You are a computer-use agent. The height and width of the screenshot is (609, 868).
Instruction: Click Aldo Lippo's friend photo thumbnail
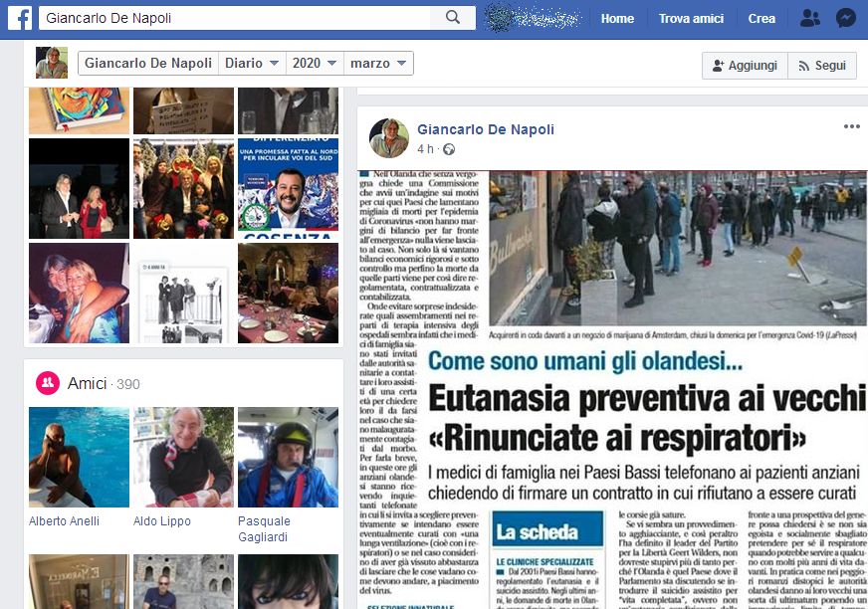pos(184,458)
